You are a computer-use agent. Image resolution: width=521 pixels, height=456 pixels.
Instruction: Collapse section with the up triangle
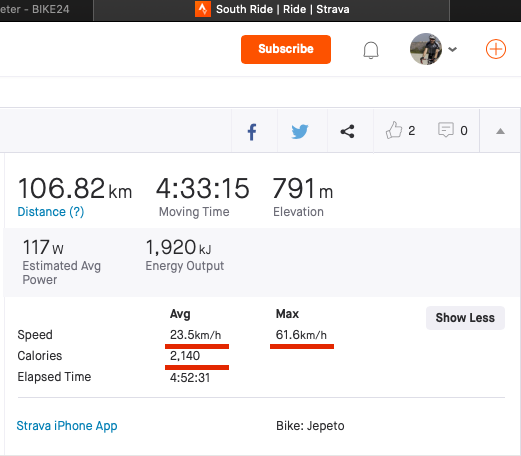(500, 131)
